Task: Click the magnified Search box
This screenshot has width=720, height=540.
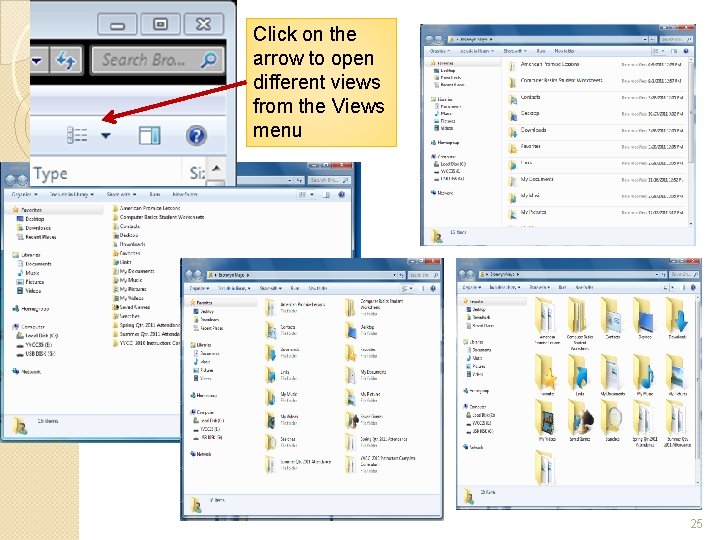Action: [156, 60]
